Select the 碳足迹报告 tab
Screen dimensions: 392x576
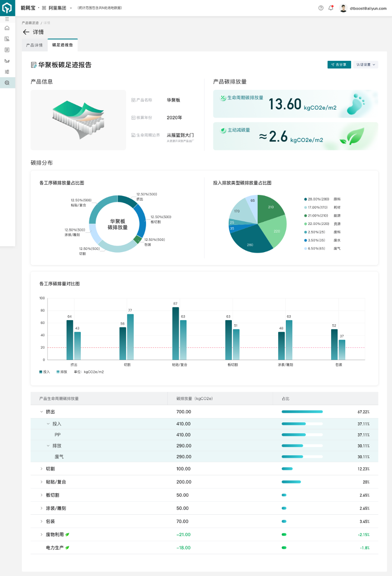63,45
